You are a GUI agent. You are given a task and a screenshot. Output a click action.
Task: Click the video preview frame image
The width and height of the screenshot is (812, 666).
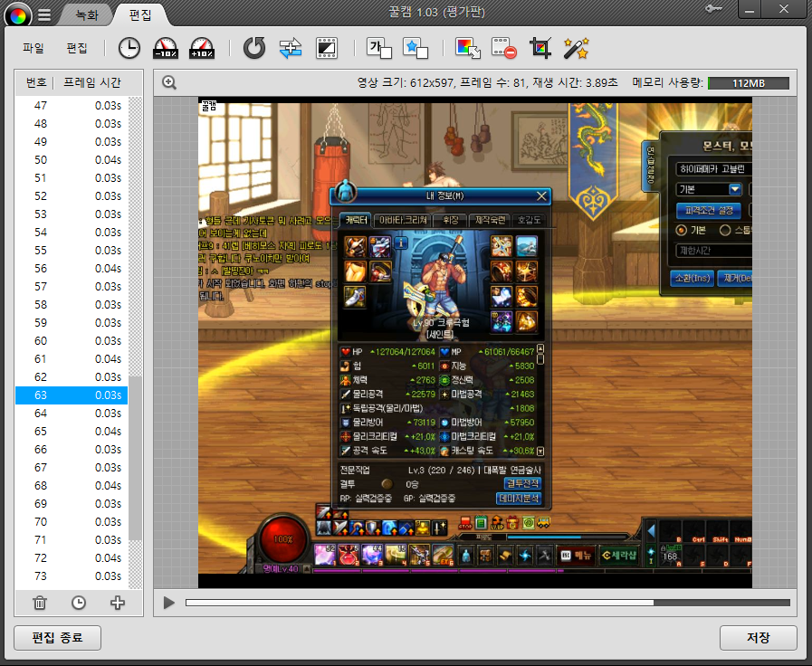[x=475, y=342]
